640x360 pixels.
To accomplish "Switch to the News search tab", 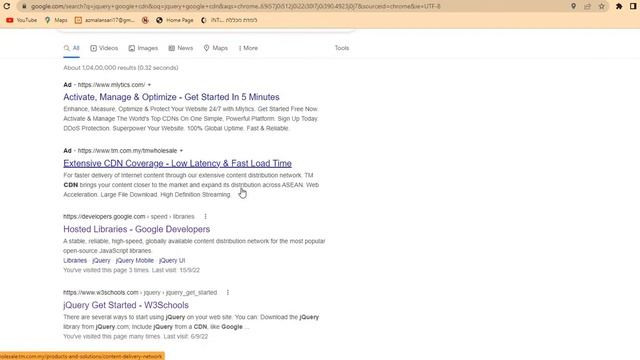I will (x=181, y=48).
